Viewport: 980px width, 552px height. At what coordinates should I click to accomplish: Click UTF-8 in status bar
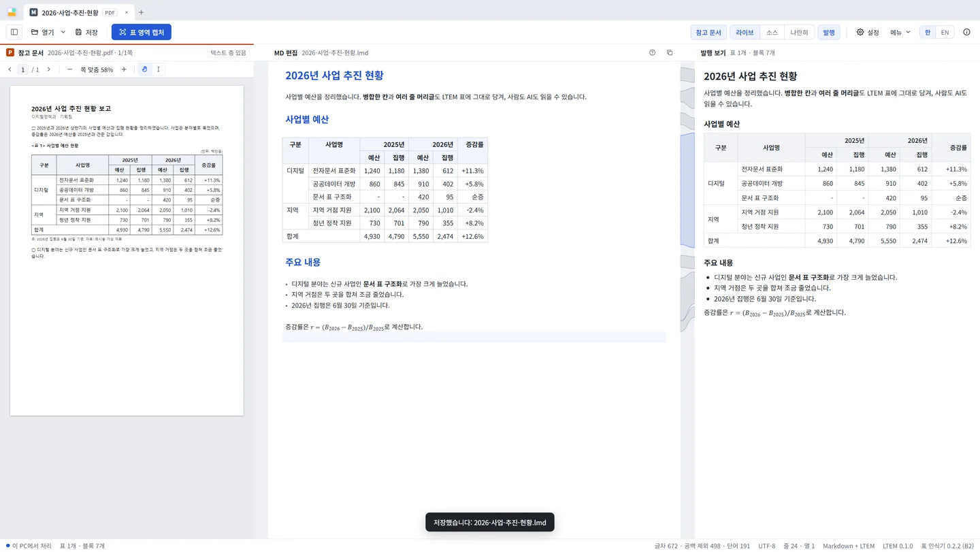pyautogui.click(x=766, y=546)
